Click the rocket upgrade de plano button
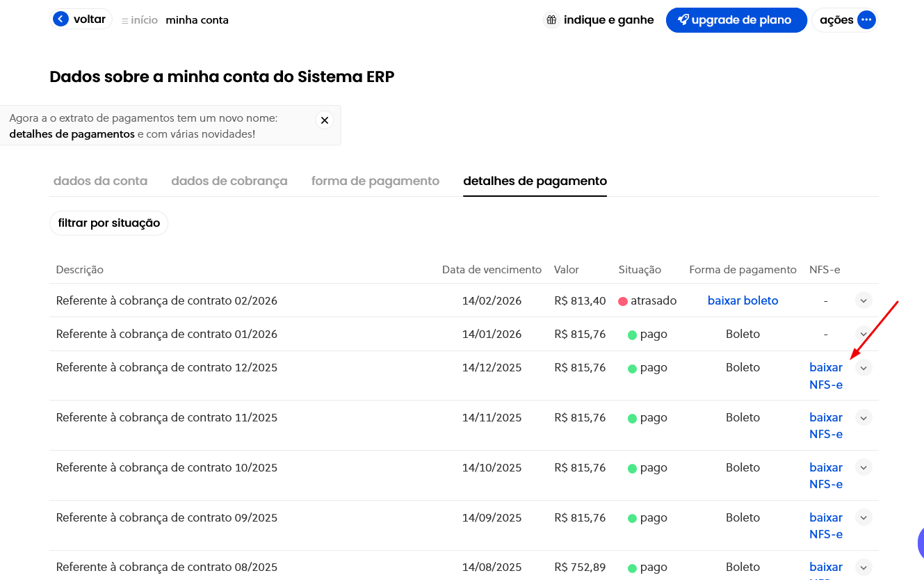Screen dimensions: 924x580 [x=736, y=20]
